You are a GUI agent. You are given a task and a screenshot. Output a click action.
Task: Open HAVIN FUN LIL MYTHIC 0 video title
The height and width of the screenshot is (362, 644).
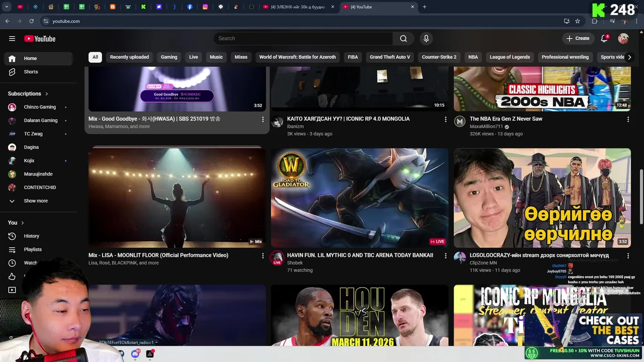coord(360,255)
